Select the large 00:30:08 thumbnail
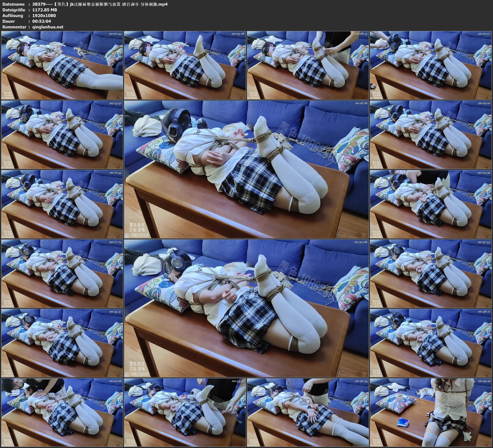Viewport: 493px width, 448px height. pos(246,308)
